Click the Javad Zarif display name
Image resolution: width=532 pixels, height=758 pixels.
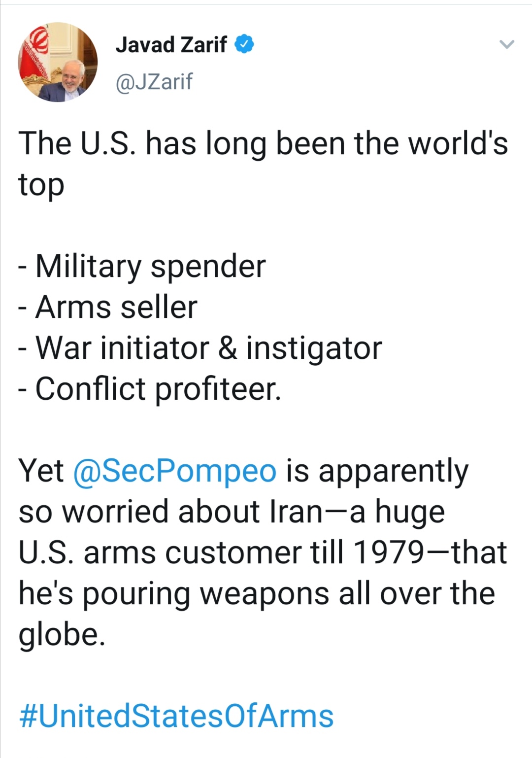[x=171, y=45]
